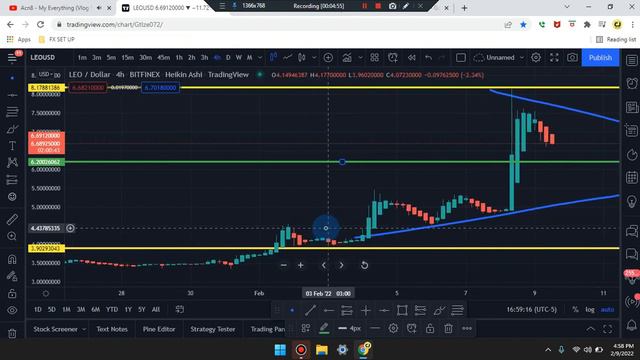Open the go to date calendar icon
Screen dimensions: 640x360
pos(180,309)
